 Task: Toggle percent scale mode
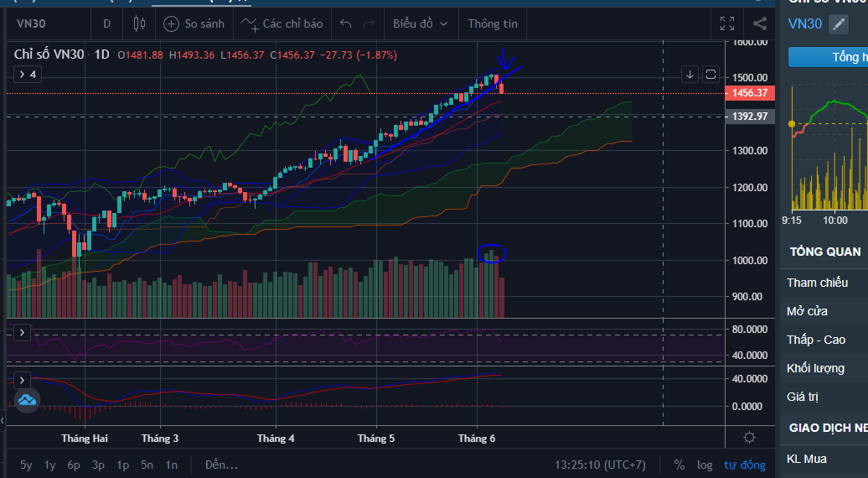click(679, 465)
